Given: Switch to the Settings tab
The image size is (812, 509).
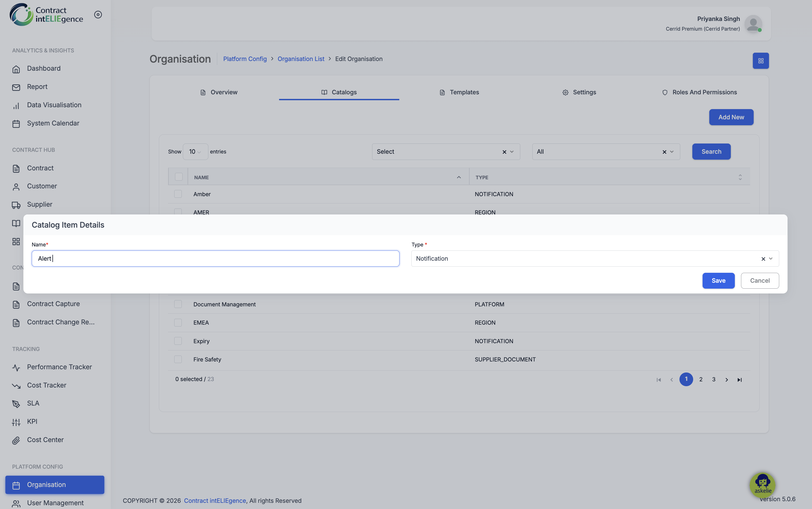Looking at the screenshot, I should pyautogui.click(x=579, y=92).
